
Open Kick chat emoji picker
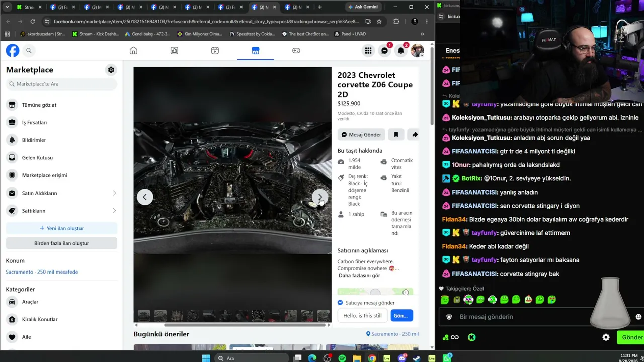click(x=638, y=317)
